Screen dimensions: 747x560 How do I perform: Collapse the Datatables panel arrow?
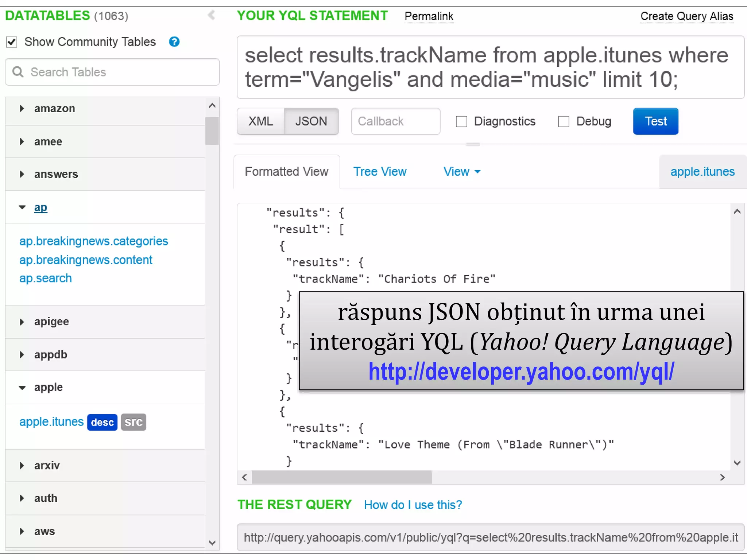click(x=212, y=15)
